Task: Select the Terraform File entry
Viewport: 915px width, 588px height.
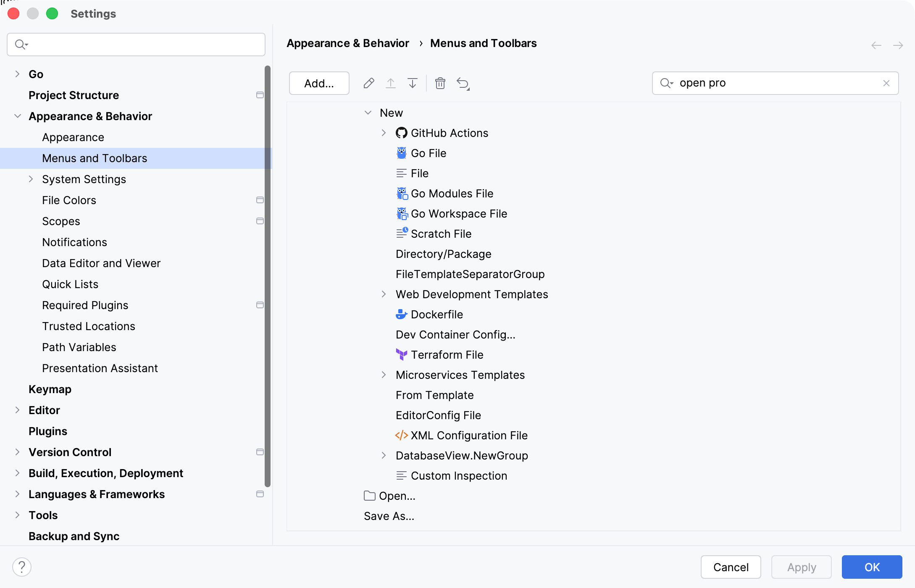Action: pyautogui.click(x=447, y=354)
